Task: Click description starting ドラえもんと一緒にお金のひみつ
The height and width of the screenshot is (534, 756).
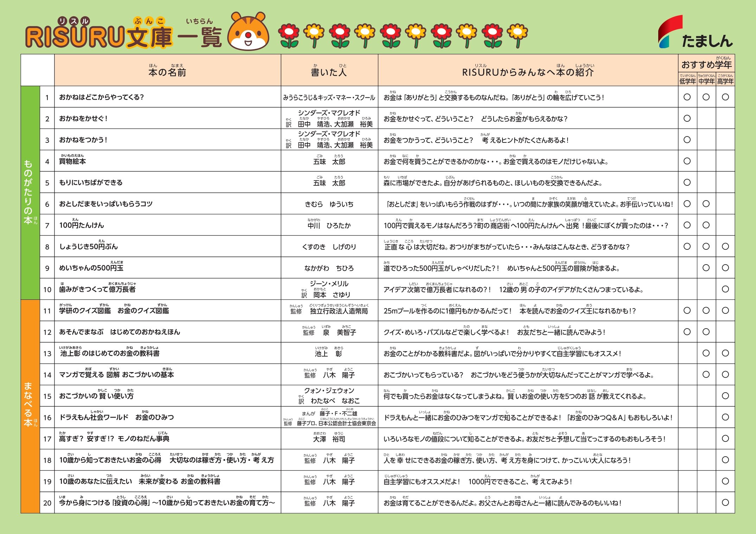Action: (x=528, y=416)
